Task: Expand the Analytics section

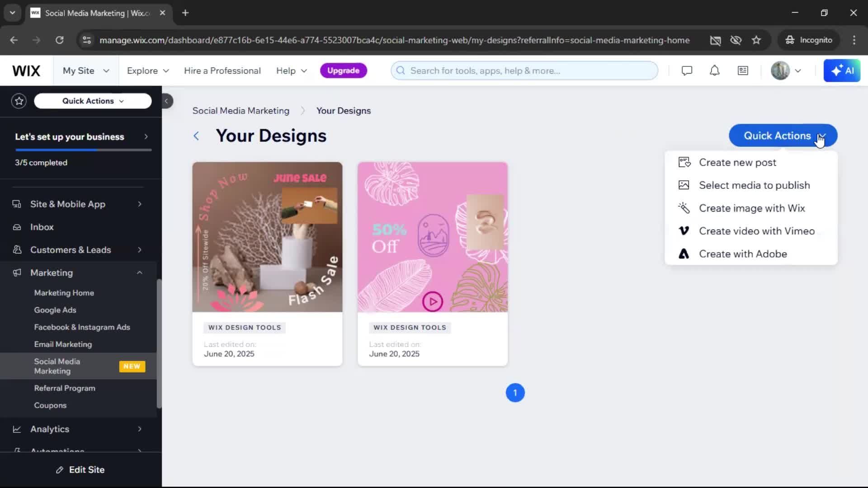Action: 140,429
